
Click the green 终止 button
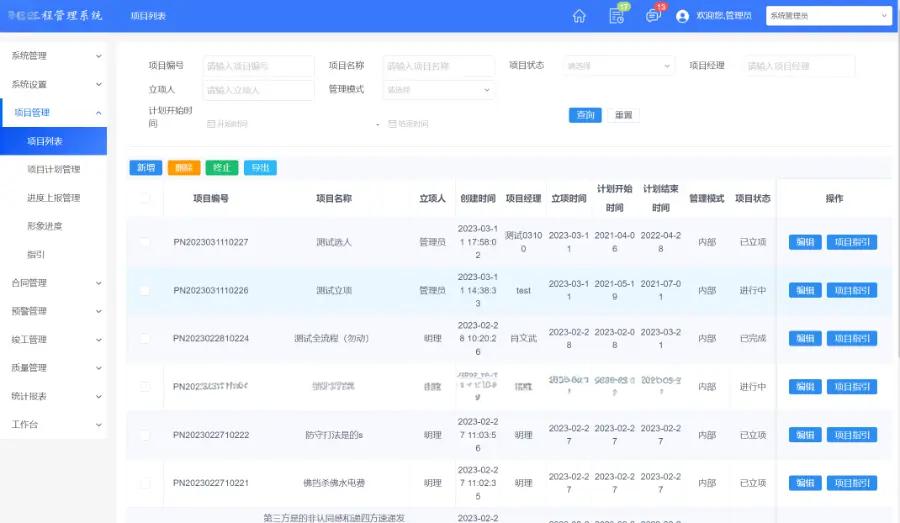[222, 168]
